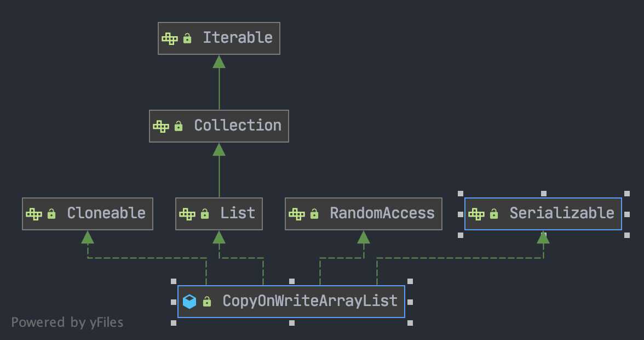Select the Collection node label
This screenshot has height=340, width=644.
(238, 126)
